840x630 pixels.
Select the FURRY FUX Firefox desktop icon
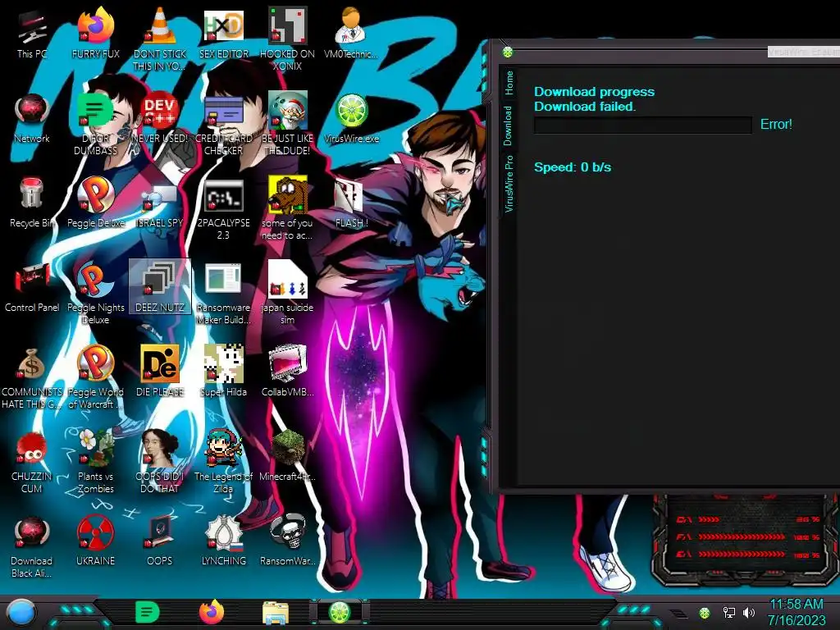(95, 32)
